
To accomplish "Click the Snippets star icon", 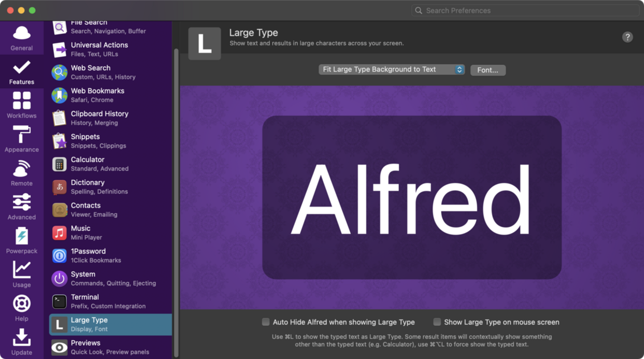I will click(59, 141).
